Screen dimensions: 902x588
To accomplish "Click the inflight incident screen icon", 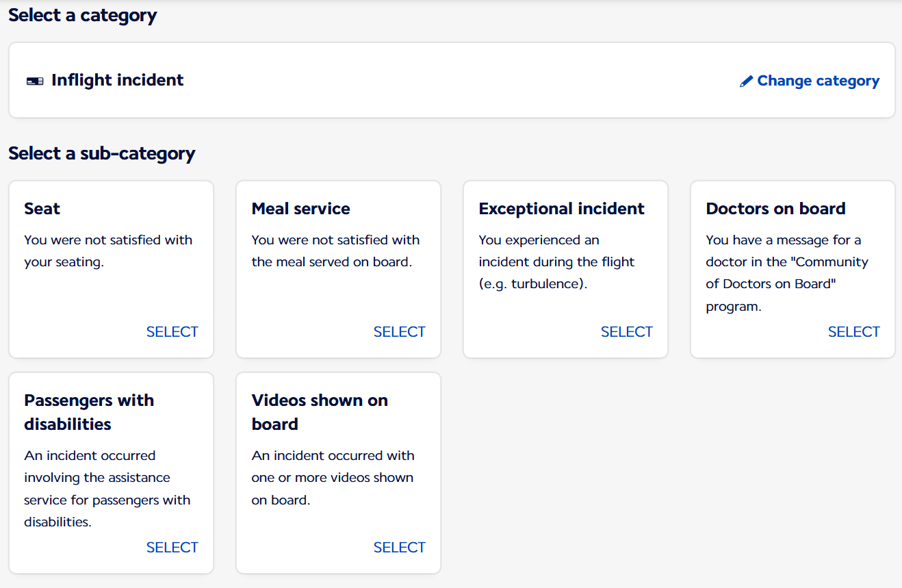I will pyautogui.click(x=35, y=81).
